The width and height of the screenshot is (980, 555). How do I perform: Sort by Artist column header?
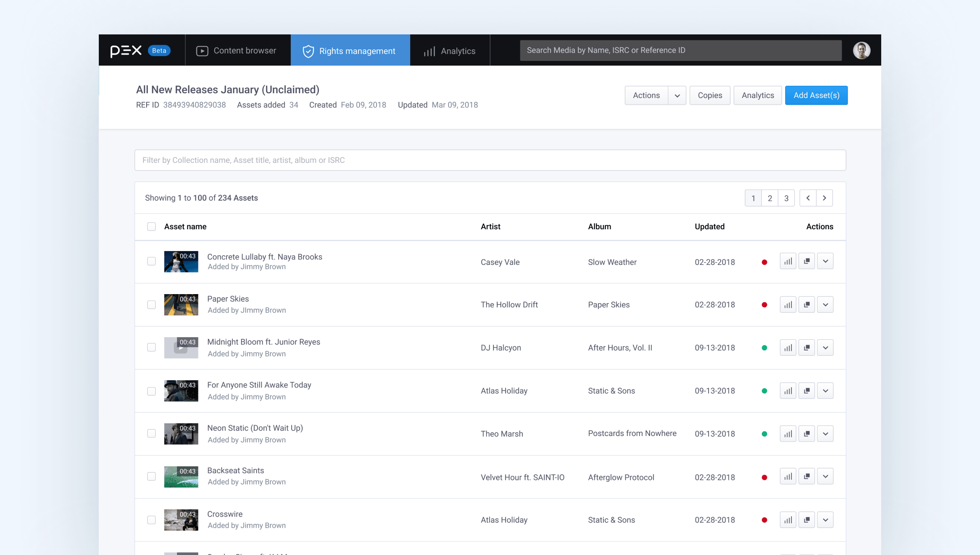click(490, 227)
